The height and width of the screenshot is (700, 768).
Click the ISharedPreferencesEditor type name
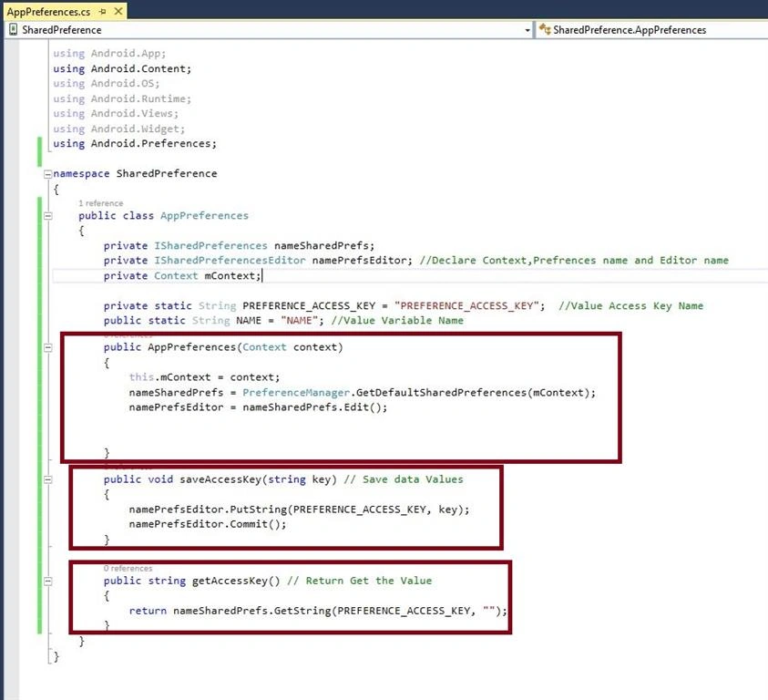pos(230,261)
